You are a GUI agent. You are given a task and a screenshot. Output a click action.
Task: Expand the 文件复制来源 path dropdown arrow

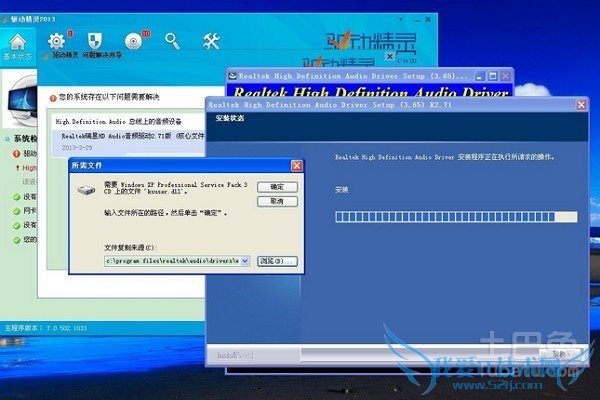pos(245,261)
